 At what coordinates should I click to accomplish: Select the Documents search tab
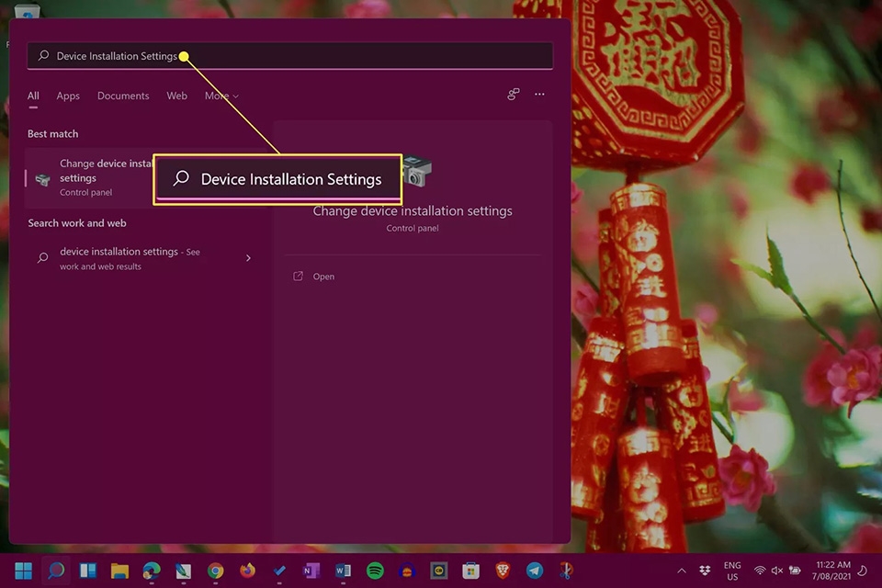click(x=123, y=96)
